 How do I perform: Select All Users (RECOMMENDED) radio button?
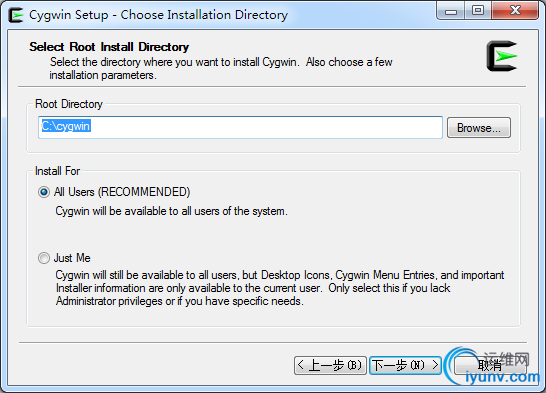coord(44,192)
